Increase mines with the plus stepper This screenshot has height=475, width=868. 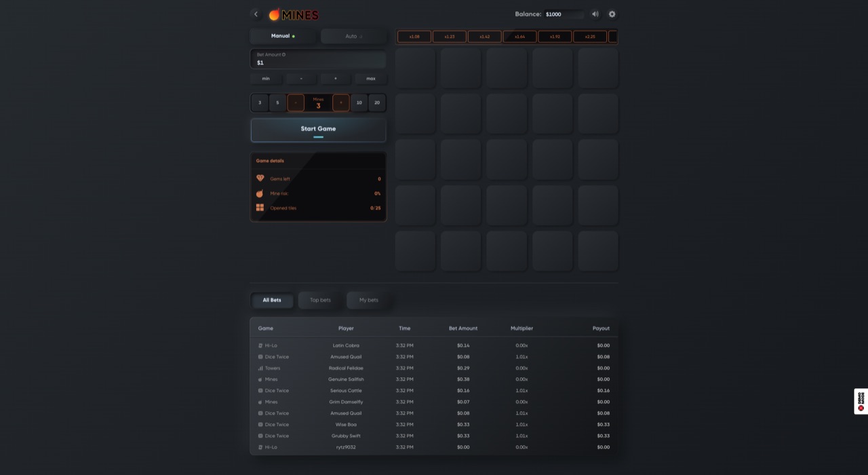[x=341, y=102]
